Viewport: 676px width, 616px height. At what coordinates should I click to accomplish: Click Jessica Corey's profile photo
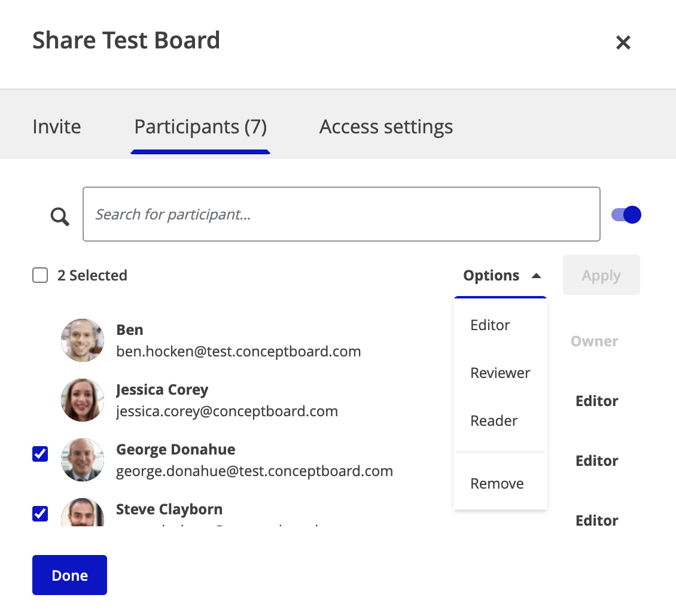pos(83,400)
